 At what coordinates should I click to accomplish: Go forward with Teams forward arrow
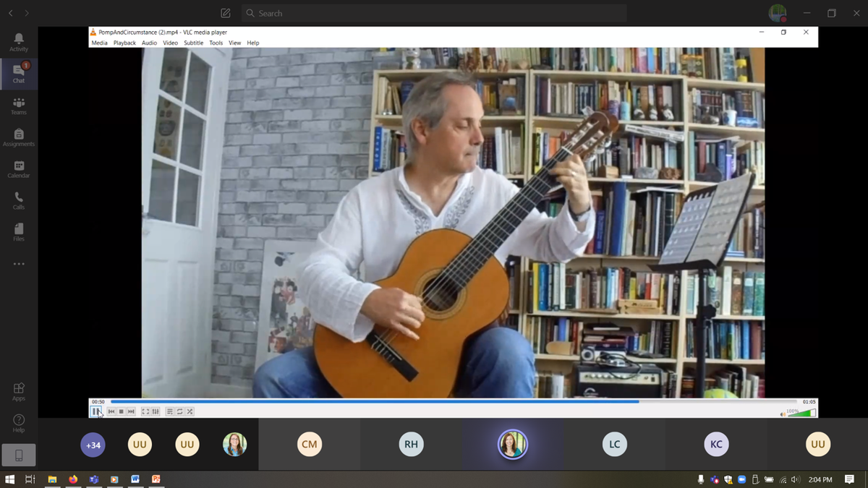[x=27, y=13]
